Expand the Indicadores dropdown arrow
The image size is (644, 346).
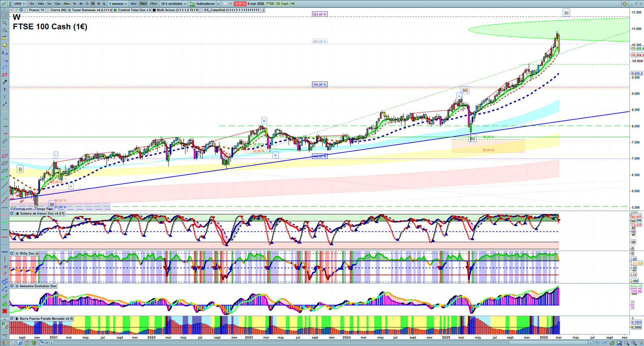(218, 4)
